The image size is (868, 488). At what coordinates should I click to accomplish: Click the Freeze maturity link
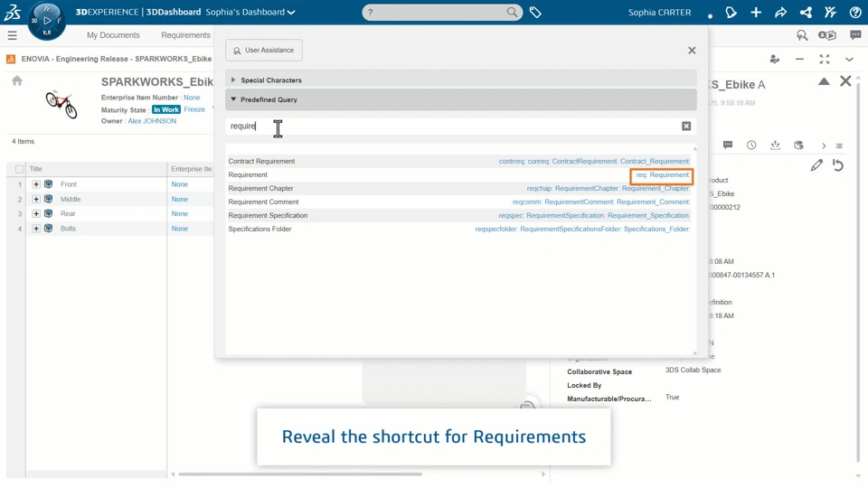(194, 109)
